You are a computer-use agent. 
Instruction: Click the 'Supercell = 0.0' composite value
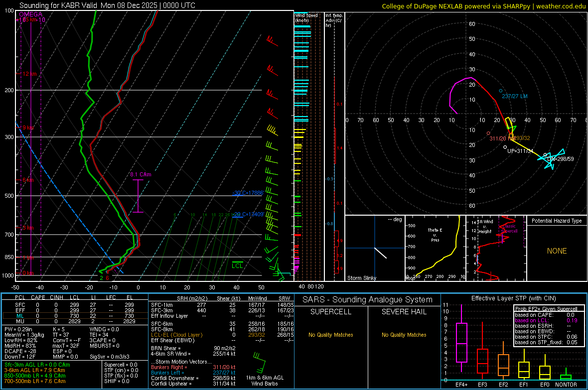121,365
